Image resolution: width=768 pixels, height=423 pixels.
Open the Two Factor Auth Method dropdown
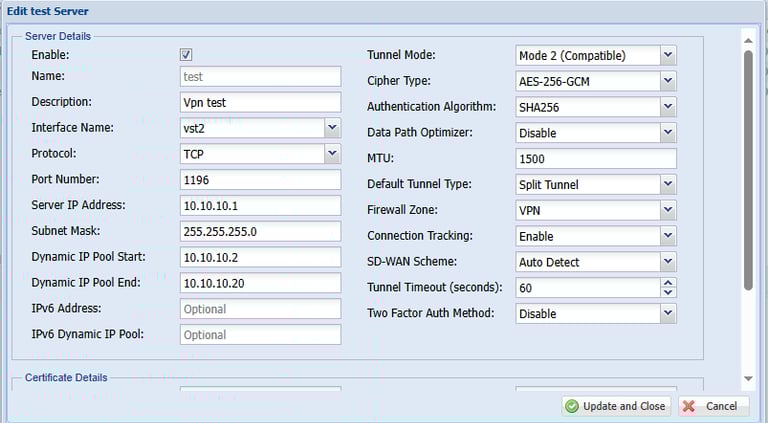(668, 314)
